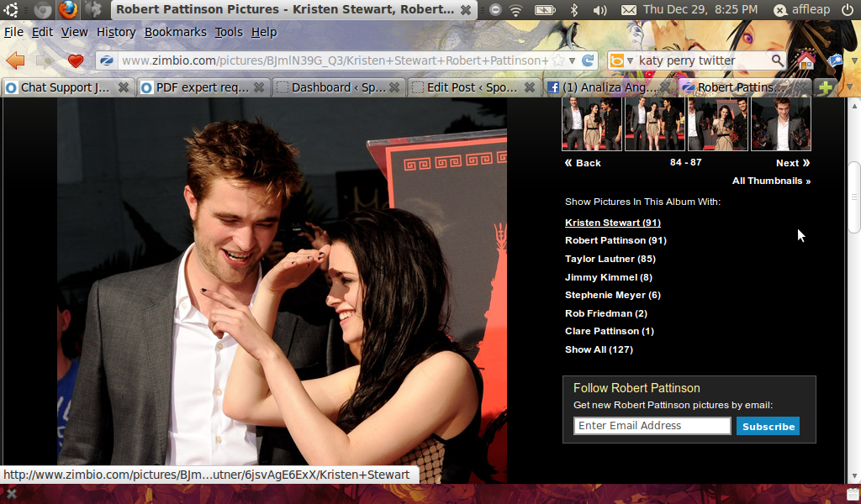Open the sound volume indicator
861x504 pixels.
pos(600,10)
